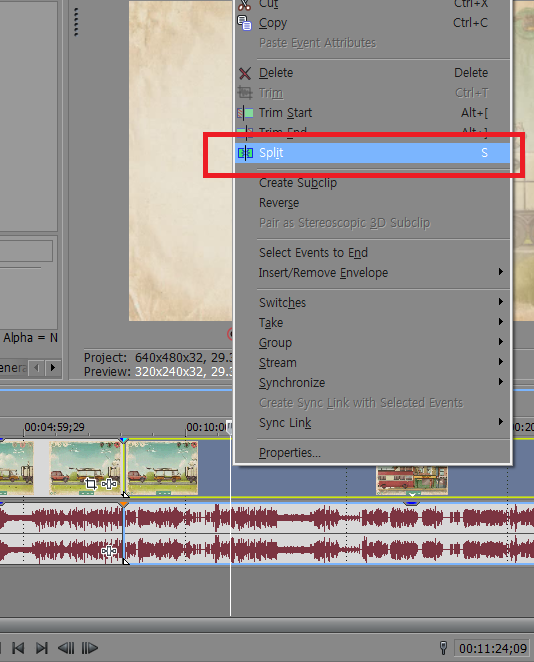The width and height of the screenshot is (534, 662).
Task: Select Delete in the context menu
Action: pos(372,73)
